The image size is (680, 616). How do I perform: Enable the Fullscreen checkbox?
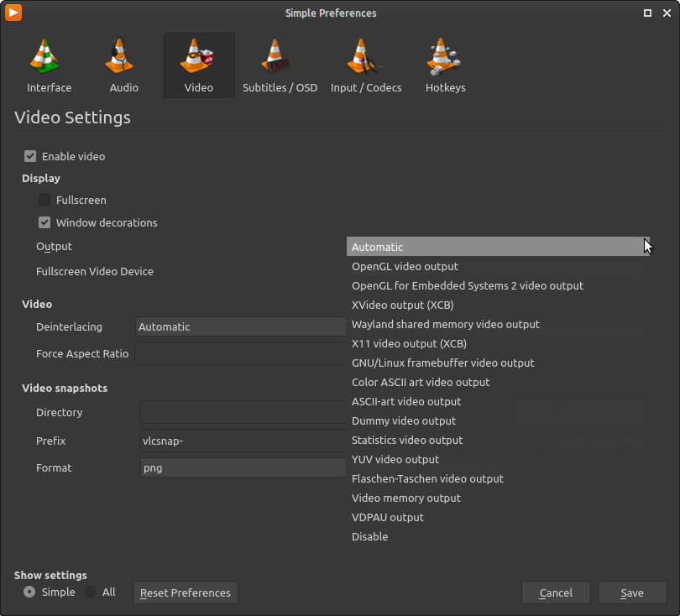coord(44,201)
